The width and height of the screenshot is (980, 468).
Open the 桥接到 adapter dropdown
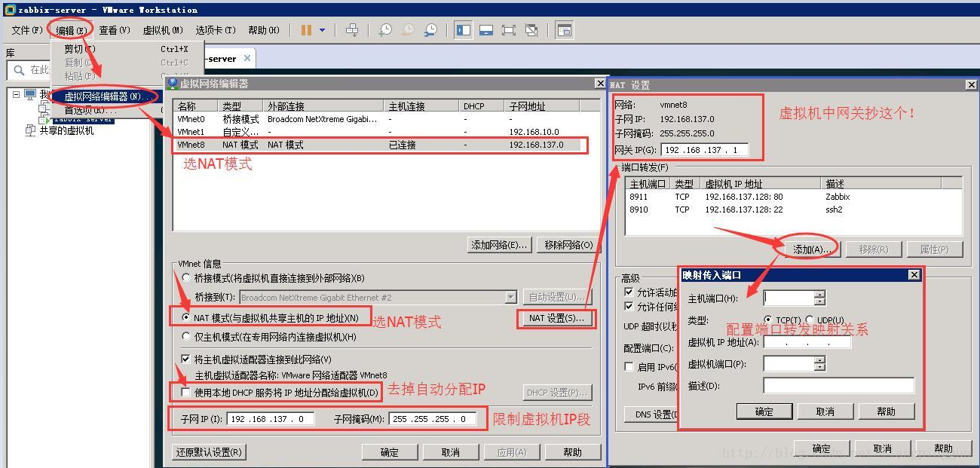point(511,298)
